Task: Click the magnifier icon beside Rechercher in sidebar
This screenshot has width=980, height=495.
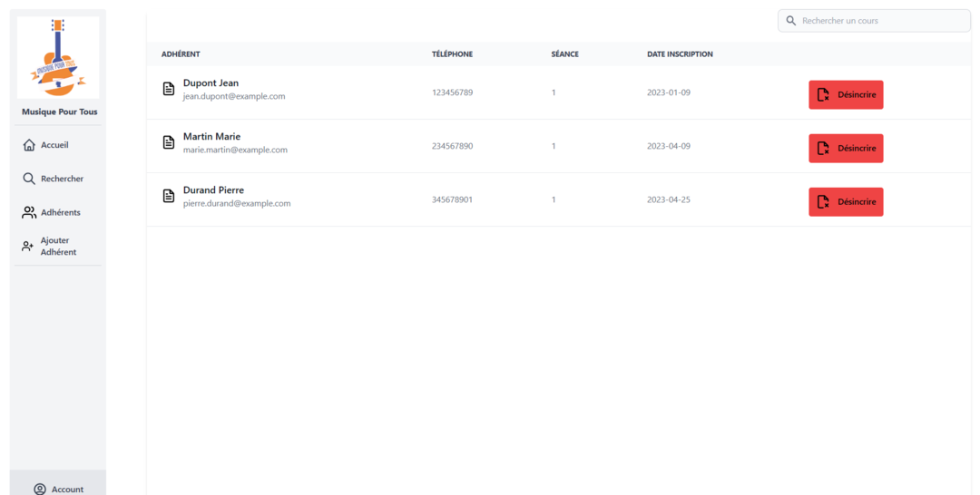Action: tap(29, 179)
